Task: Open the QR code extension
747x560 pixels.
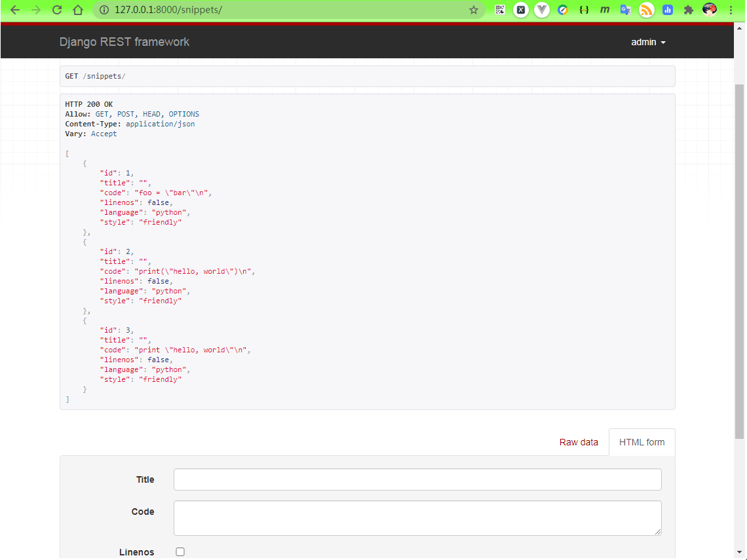Action: 500,10
